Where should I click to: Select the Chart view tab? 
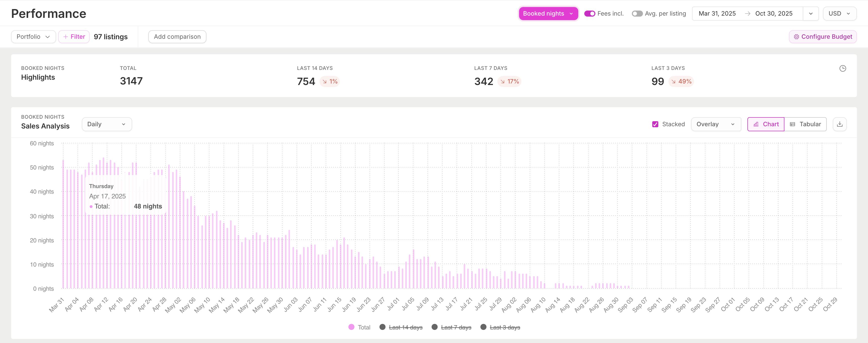click(766, 124)
